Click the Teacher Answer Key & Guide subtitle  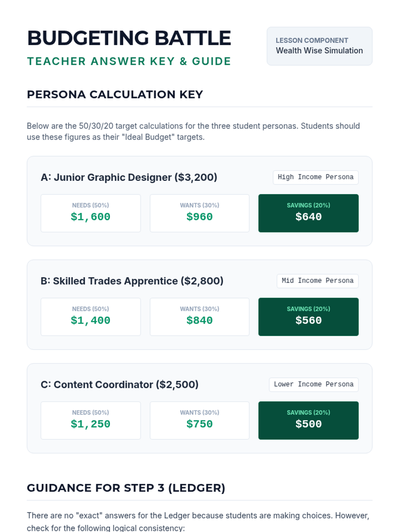(x=129, y=62)
